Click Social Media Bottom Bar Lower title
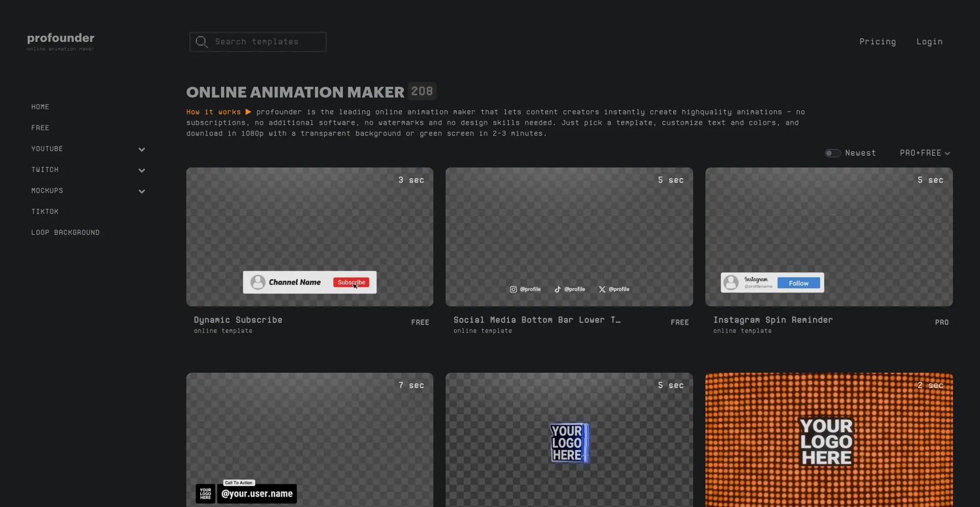The height and width of the screenshot is (507, 980). [537, 320]
